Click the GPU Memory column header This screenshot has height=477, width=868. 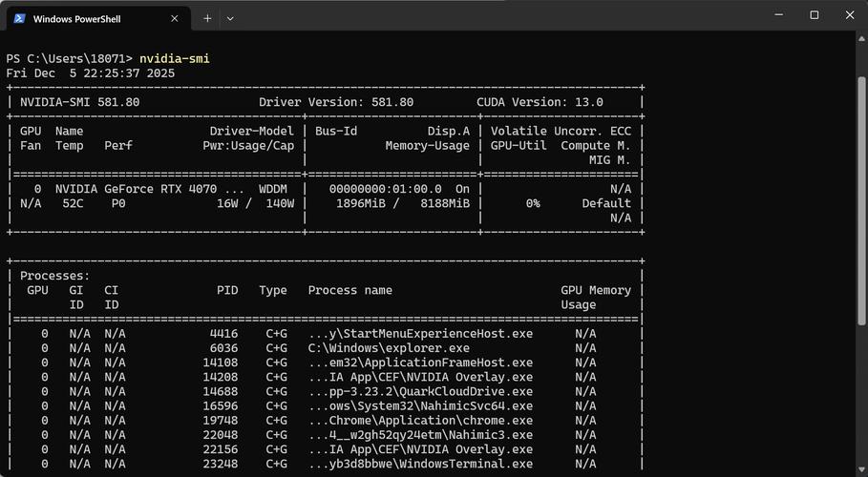596,290
